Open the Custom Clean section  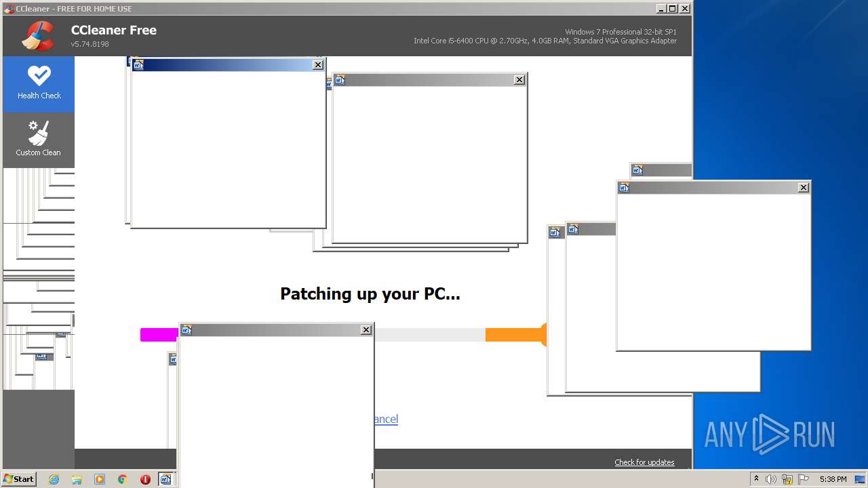(x=39, y=140)
